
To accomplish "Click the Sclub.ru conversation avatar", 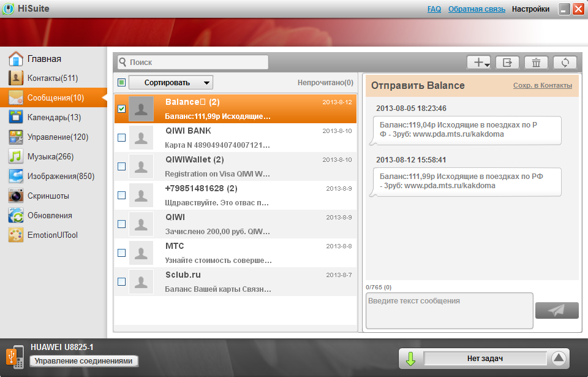I will pyautogui.click(x=141, y=281).
